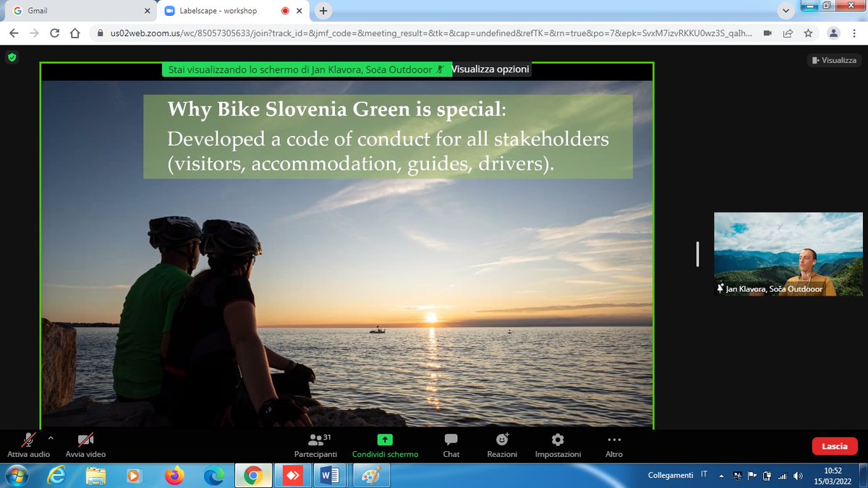The height and width of the screenshot is (488, 868).
Task: Open the Zoom Chat panel
Action: pos(451,445)
